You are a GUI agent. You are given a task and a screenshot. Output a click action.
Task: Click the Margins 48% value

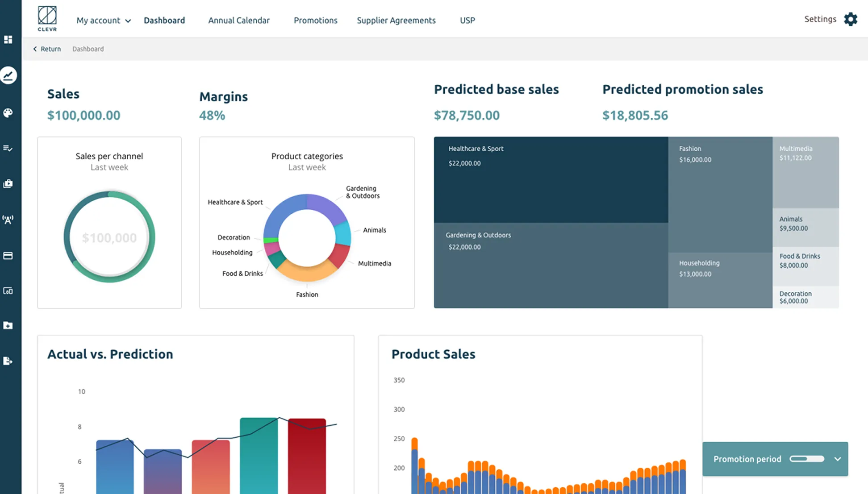pyautogui.click(x=212, y=116)
